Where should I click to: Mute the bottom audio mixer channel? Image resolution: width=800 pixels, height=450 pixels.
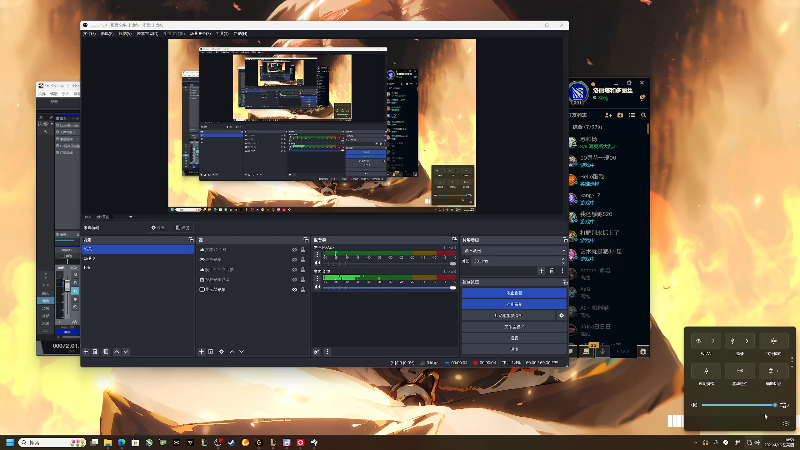(317, 287)
